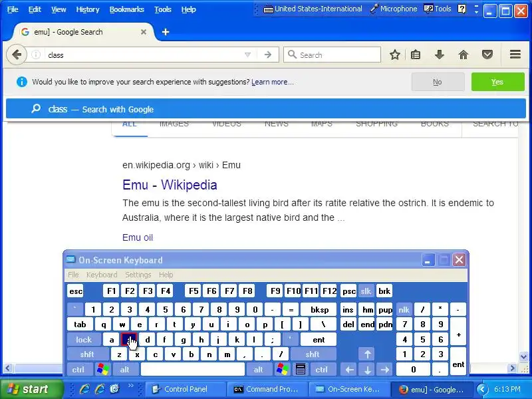Open the Firefox hamburger menu
532x399 pixels.
click(x=515, y=55)
